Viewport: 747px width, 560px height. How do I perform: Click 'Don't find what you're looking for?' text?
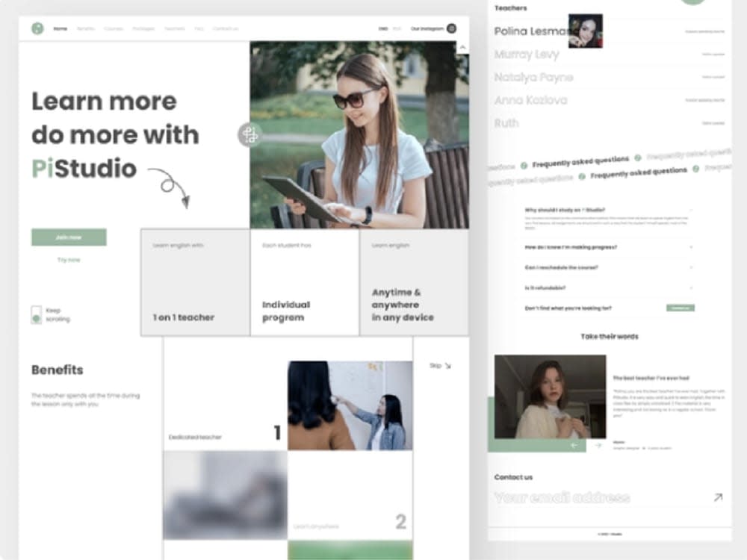tap(568, 308)
